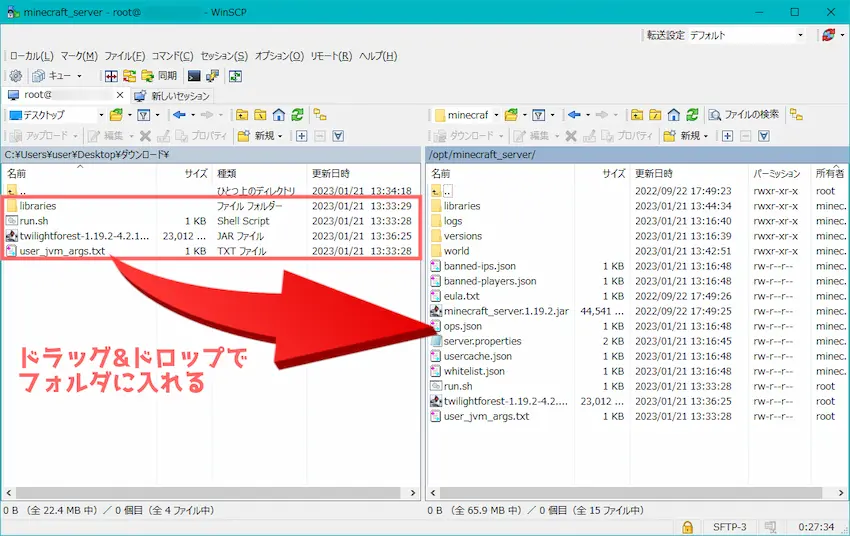Show directory tree in remote panel

click(x=796, y=115)
